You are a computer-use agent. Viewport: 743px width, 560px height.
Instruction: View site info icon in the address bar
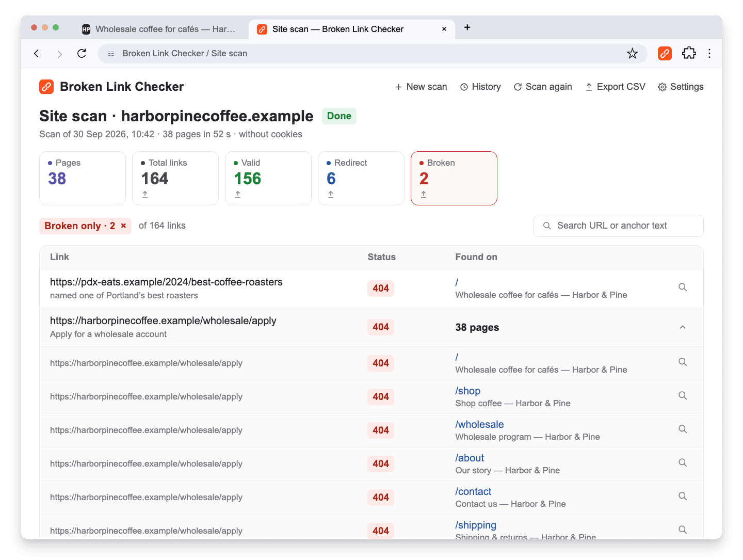111,54
